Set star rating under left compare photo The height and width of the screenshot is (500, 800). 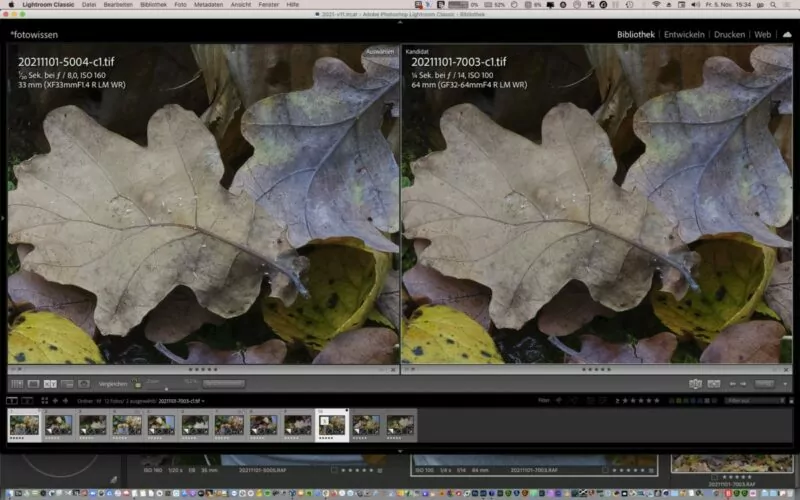click(x=203, y=369)
